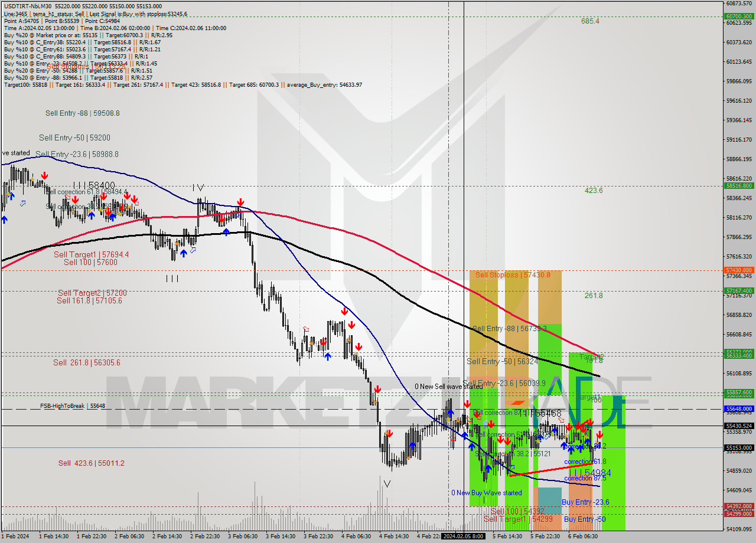This screenshot has height=543, width=756.
Task: Click the '3 Feb 06:30' time label
Action: pyautogui.click(x=243, y=536)
